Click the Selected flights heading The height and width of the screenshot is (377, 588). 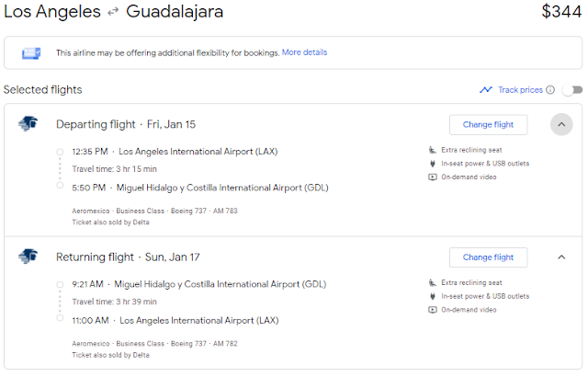pos(43,90)
